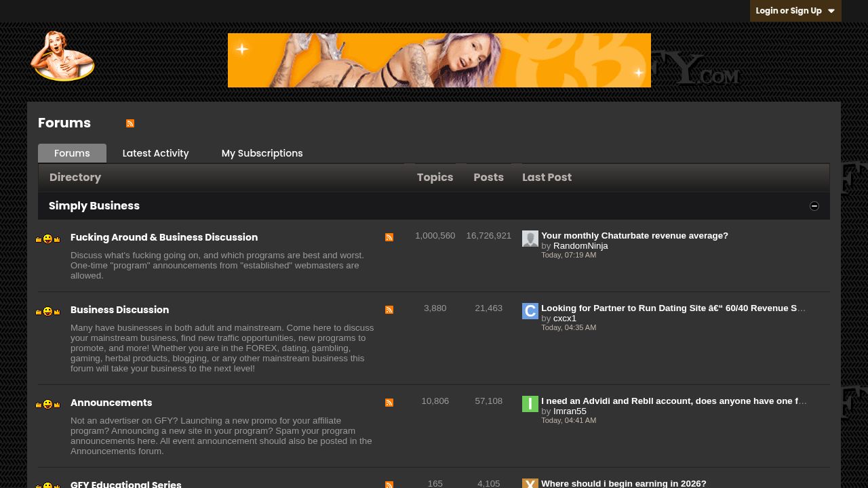Click the orange banner advertisement
This screenshot has width=868, height=488.
[x=439, y=60]
